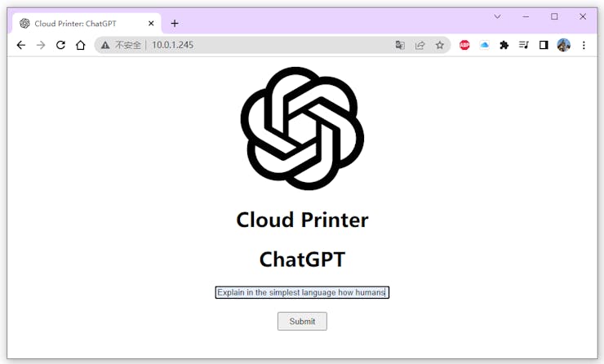Screen dimensions: 604x364
Task: Open the blue cloud extension icon
Action: click(x=484, y=45)
